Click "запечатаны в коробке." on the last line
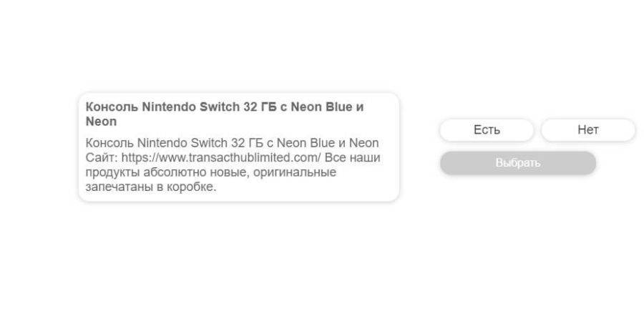 150,187
